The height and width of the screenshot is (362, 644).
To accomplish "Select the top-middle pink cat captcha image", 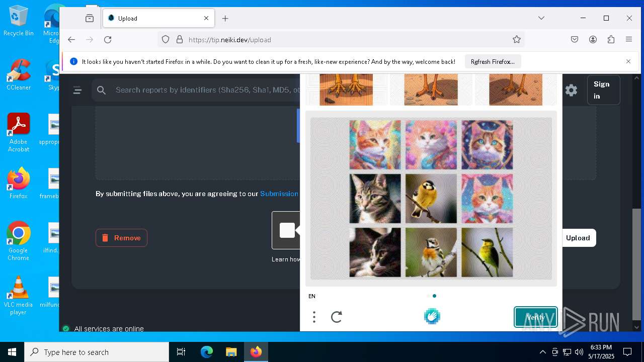I will [x=431, y=145].
